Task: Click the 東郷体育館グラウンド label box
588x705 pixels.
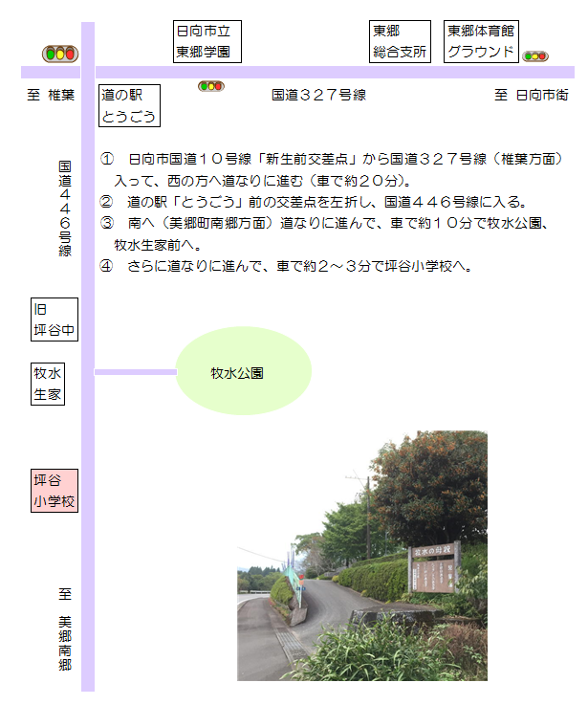Action: pos(482,42)
